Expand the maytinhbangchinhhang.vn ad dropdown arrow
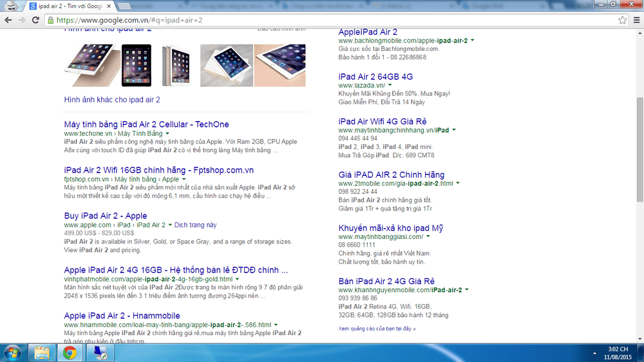This screenshot has height=362, width=644. 454,130
